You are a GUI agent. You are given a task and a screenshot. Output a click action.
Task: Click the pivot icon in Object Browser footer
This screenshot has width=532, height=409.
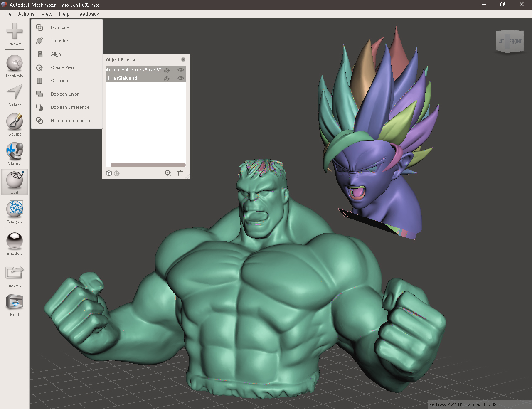(117, 173)
